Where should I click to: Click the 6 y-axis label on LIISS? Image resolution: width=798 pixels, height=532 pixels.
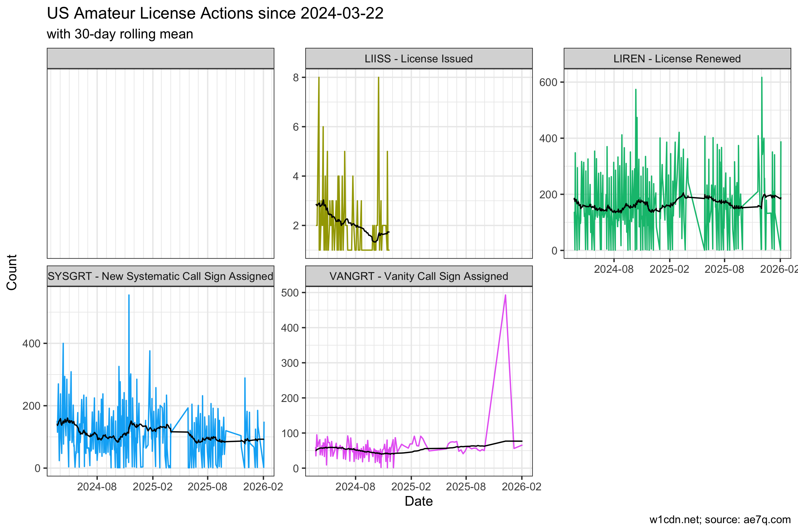point(296,127)
